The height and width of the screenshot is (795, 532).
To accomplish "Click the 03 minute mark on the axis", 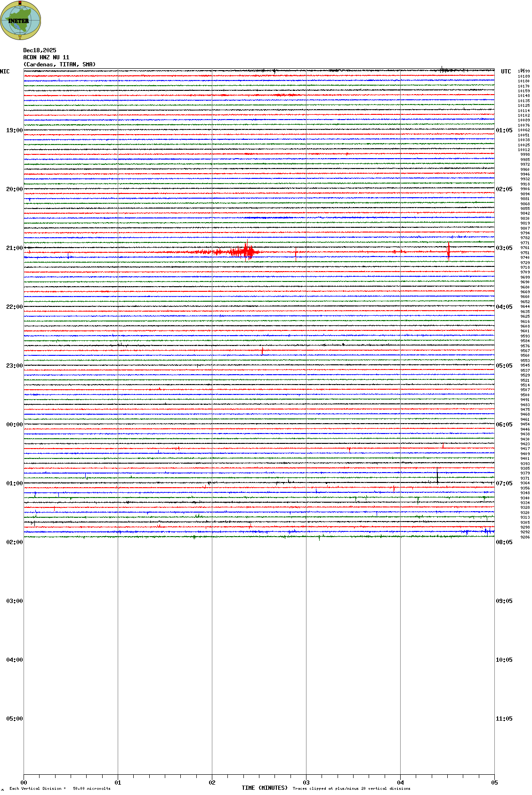I will 306,783.
